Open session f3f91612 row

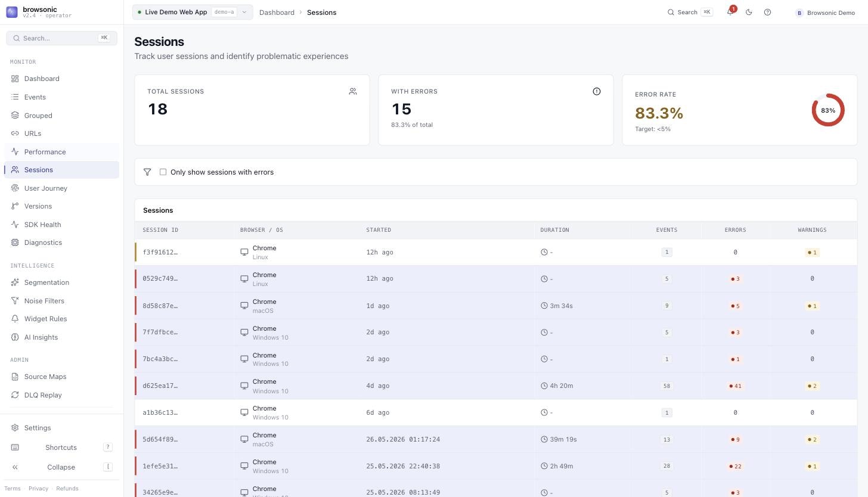coord(496,252)
